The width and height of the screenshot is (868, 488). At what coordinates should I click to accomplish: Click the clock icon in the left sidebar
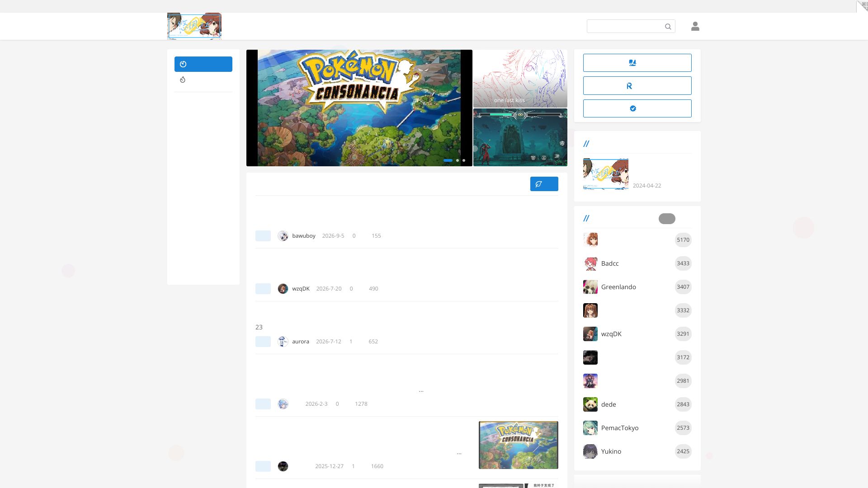(x=183, y=64)
